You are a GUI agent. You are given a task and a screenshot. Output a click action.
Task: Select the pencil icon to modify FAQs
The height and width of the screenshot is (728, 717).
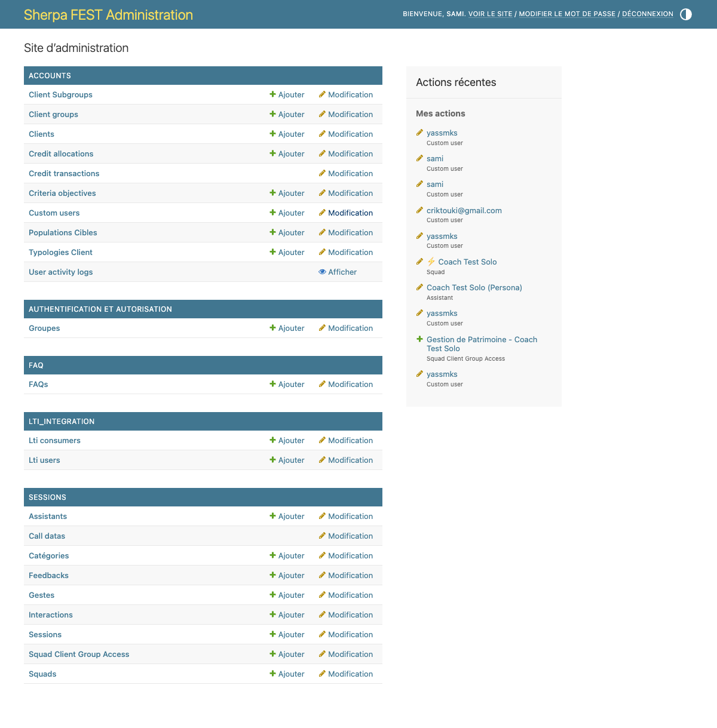click(322, 384)
